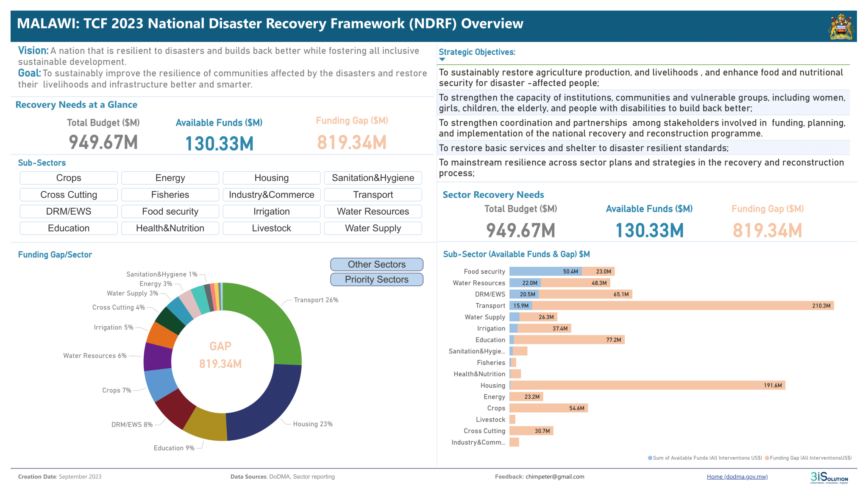Click the Malawi coat of arms emblem
868x498 pixels.
coord(841,27)
